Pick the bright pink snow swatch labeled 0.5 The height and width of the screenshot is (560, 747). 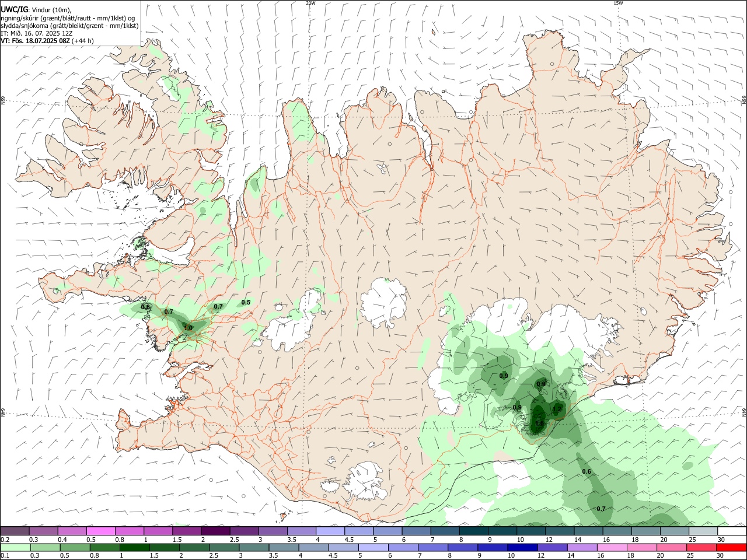pos(100,531)
